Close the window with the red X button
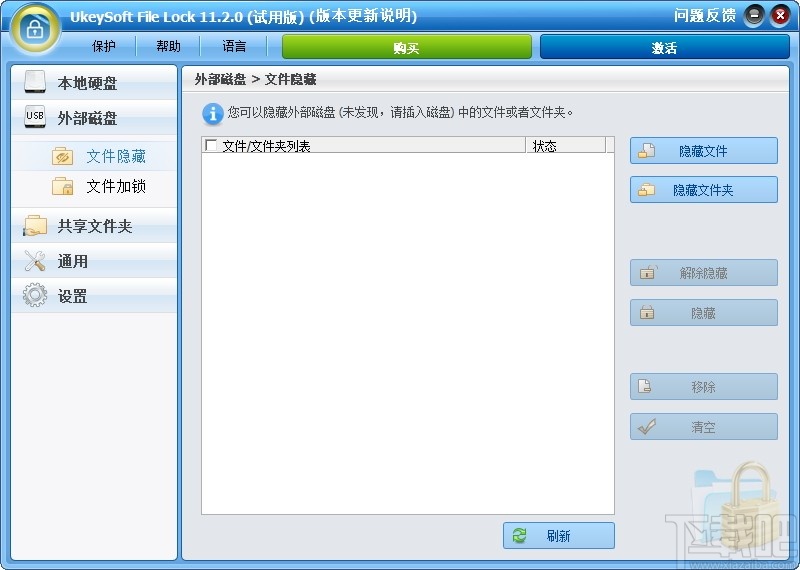This screenshot has height=570, width=800. pos(780,16)
